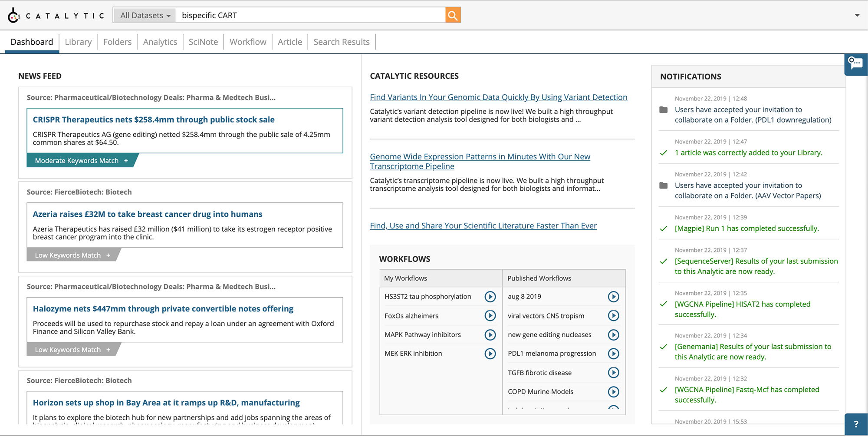The width and height of the screenshot is (868, 437).
Task: Click checkmark beside article added to Library
Action: click(664, 153)
